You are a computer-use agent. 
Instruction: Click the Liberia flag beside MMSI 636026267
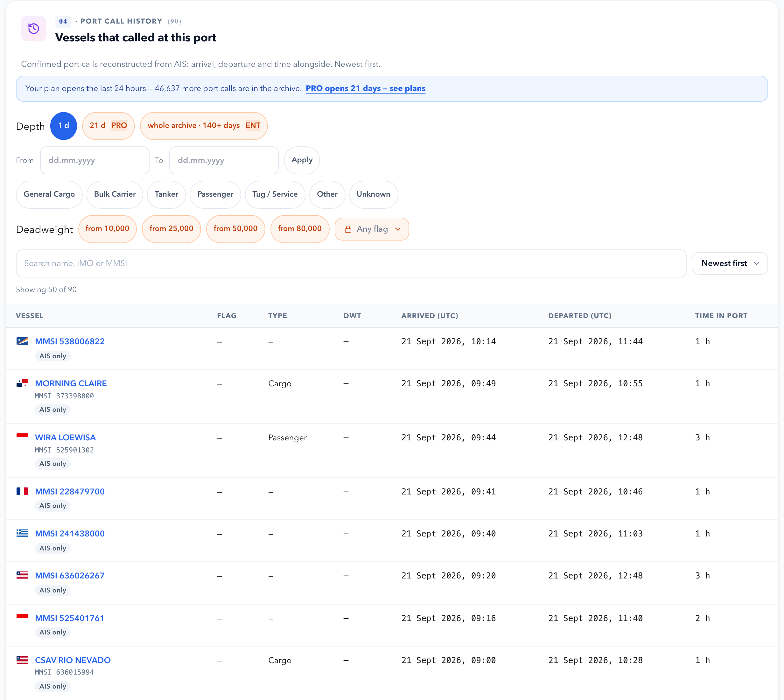(22, 575)
